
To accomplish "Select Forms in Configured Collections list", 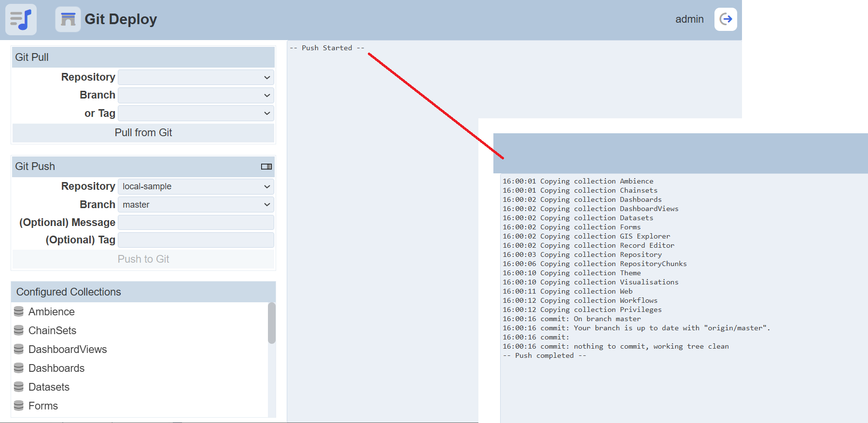I will coord(43,406).
